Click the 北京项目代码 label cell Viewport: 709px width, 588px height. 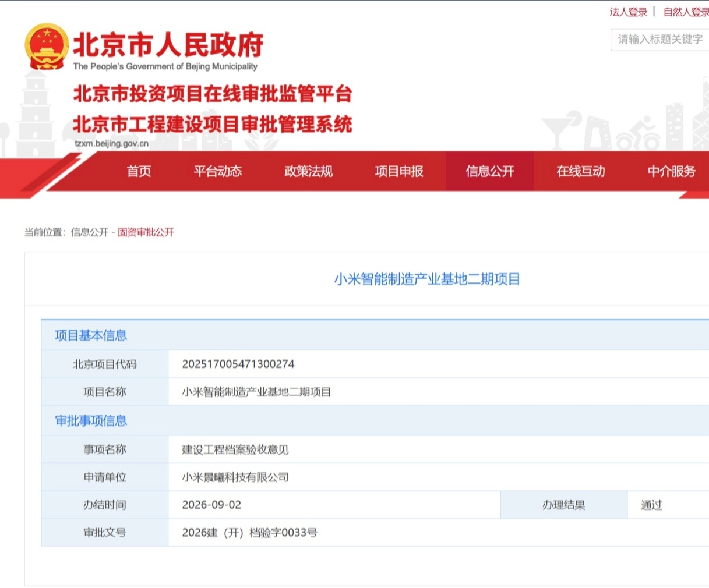click(x=105, y=364)
